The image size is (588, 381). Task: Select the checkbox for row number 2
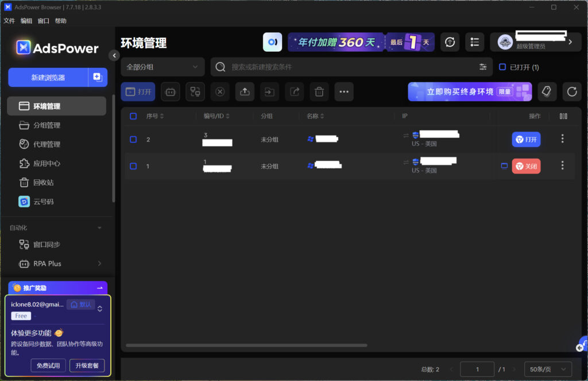133,139
